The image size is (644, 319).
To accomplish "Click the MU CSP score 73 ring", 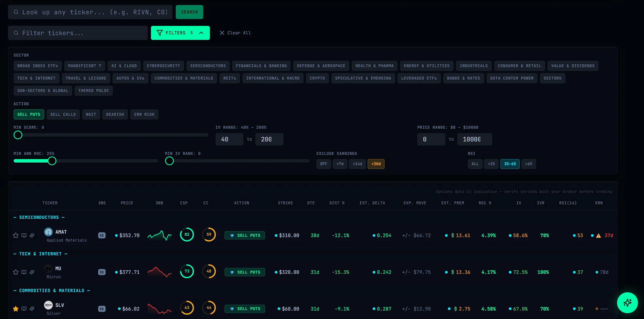I will click(187, 271).
